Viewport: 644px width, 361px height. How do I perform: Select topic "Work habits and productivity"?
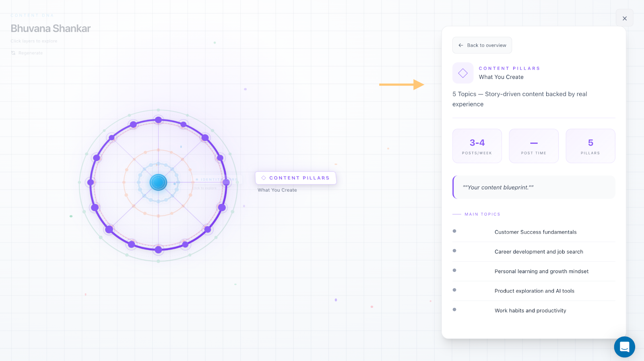click(x=534, y=311)
